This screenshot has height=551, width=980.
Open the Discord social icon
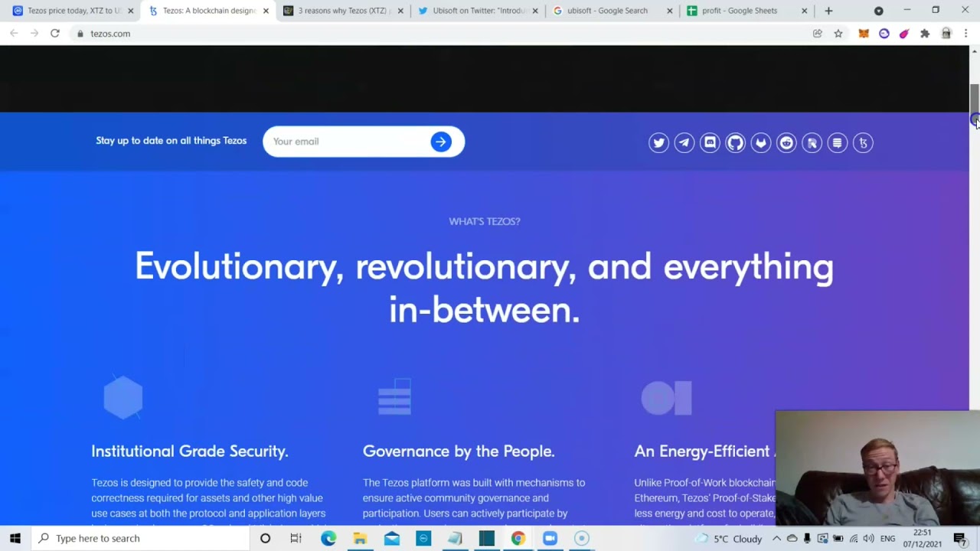[710, 143]
